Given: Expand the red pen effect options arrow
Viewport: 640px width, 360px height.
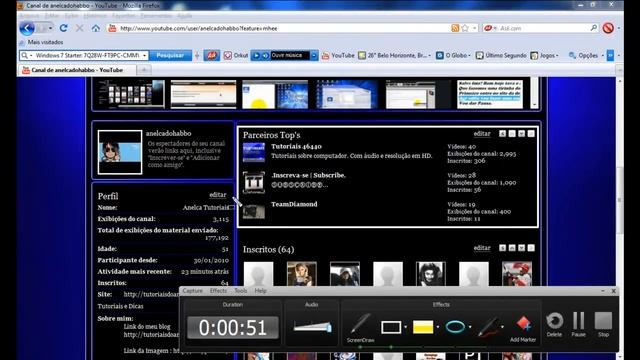Looking at the screenshot, I should 502,327.
